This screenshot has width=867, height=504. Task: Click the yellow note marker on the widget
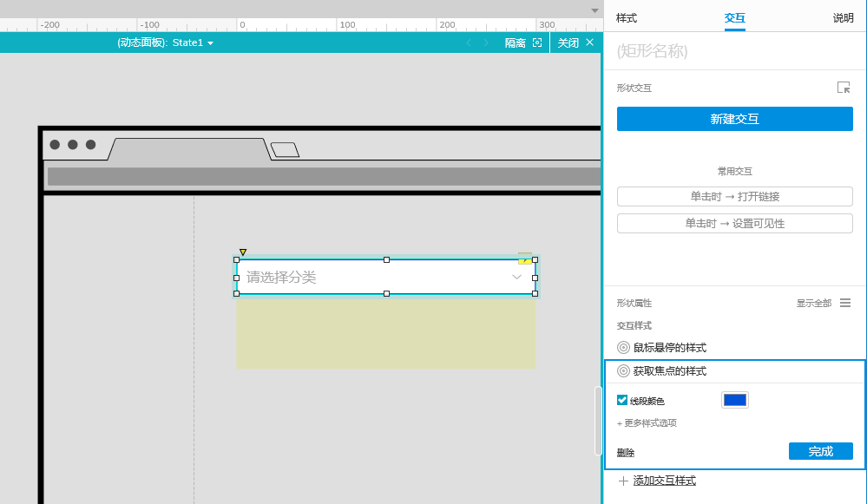click(525, 259)
